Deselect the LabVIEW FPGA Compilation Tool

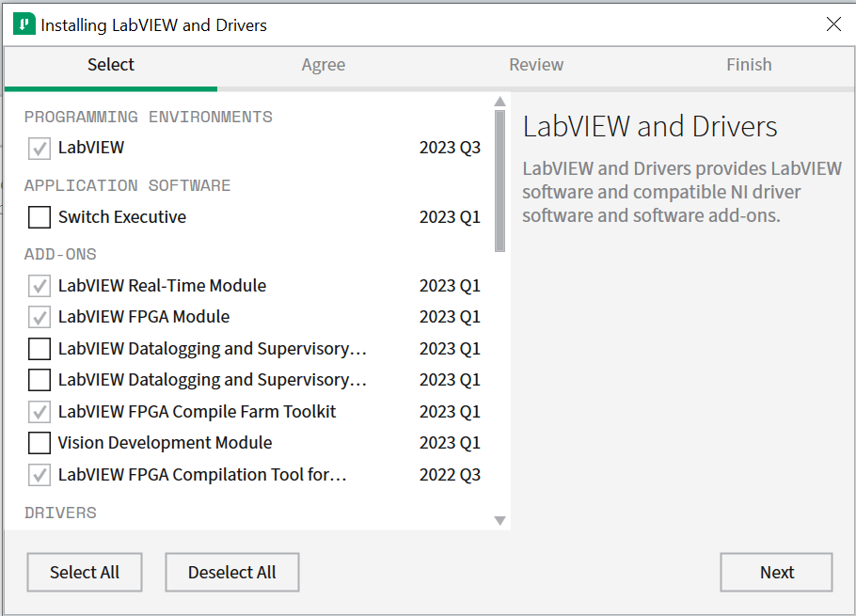click(x=39, y=475)
